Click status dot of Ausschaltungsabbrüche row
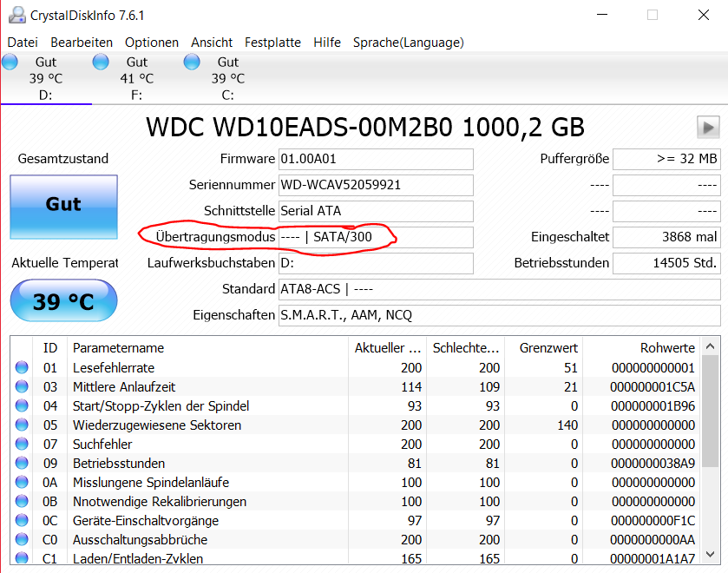Image resolution: width=728 pixels, height=573 pixels. (22, 538)
